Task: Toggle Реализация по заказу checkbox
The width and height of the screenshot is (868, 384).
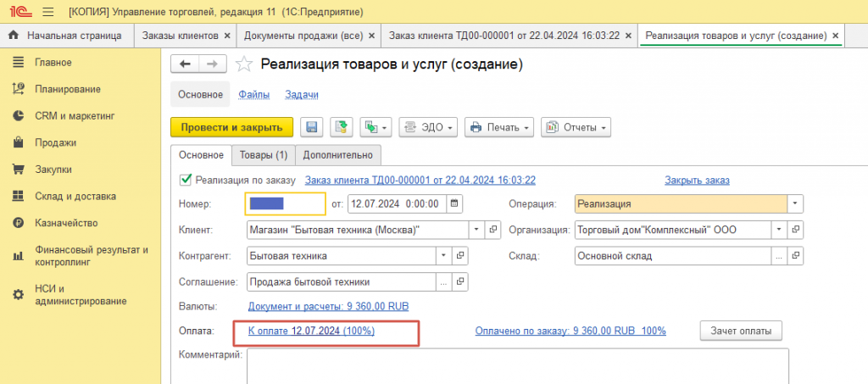Action: [x=186, y=180]
